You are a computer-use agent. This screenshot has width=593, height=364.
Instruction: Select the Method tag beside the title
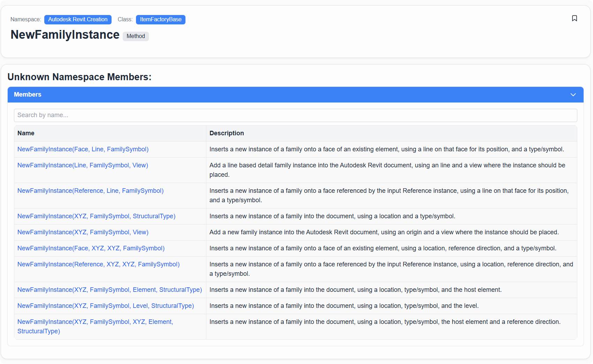136,36
